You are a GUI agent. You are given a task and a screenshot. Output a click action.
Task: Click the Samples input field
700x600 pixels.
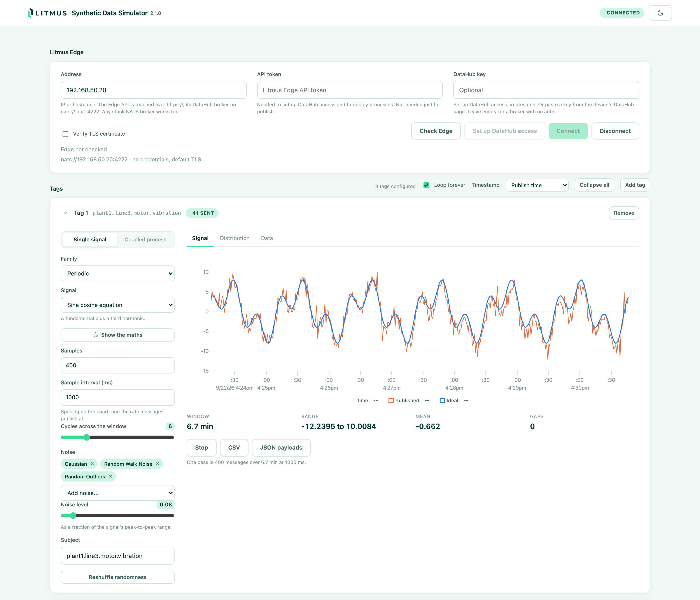117,365
